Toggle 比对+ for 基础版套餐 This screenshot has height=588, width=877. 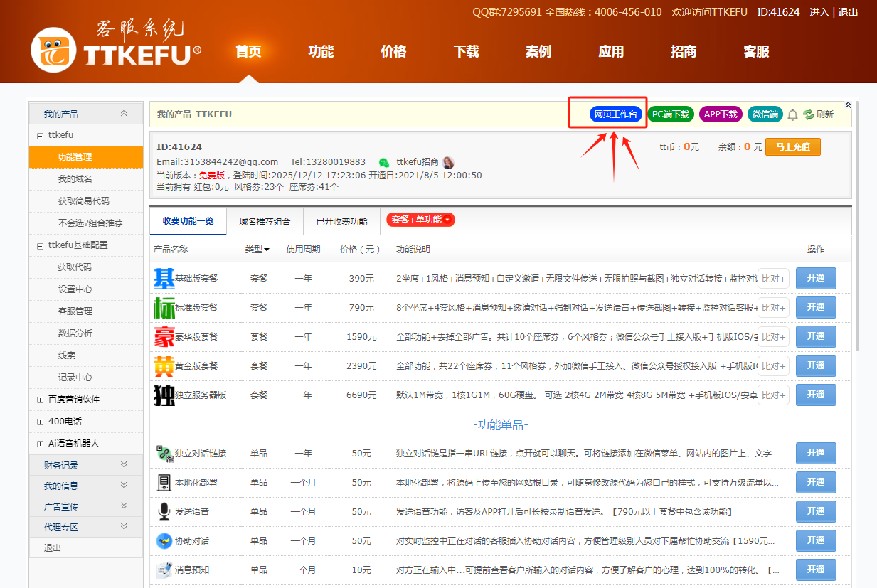click(773, 279)
